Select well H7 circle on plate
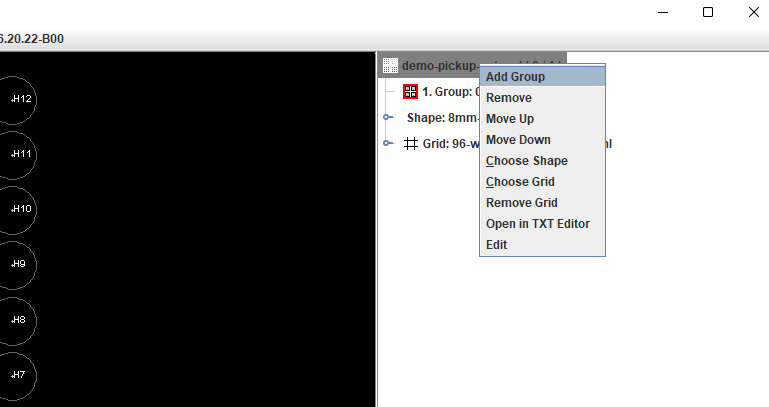769x407 pixels. (x=16, y=374)
